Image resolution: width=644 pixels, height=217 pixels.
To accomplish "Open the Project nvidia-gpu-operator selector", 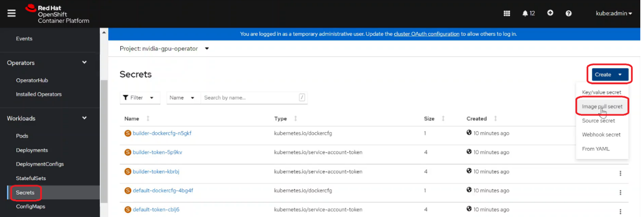I will [164, 49].
